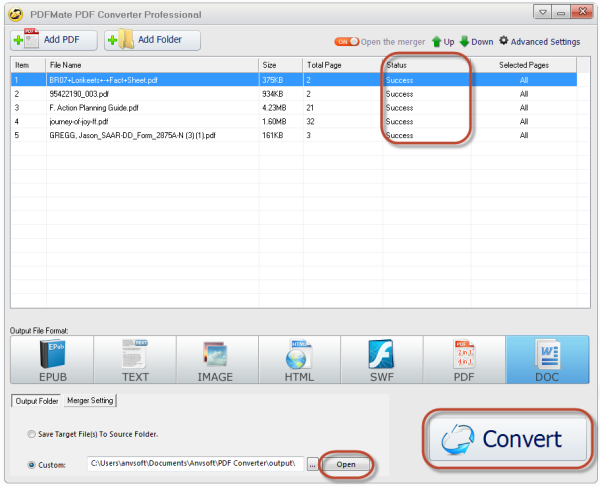Click the 4.23MB size cell

274,108
